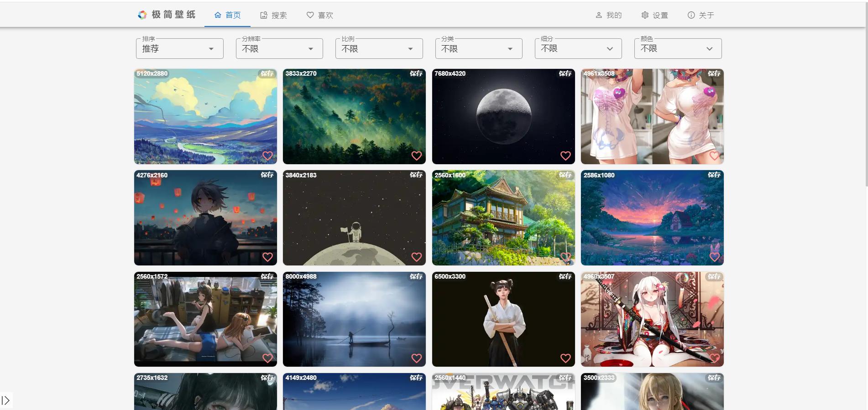
Task: Switch to the 搜索 tab
Action: pyautogui.click(x=273, y=15)
